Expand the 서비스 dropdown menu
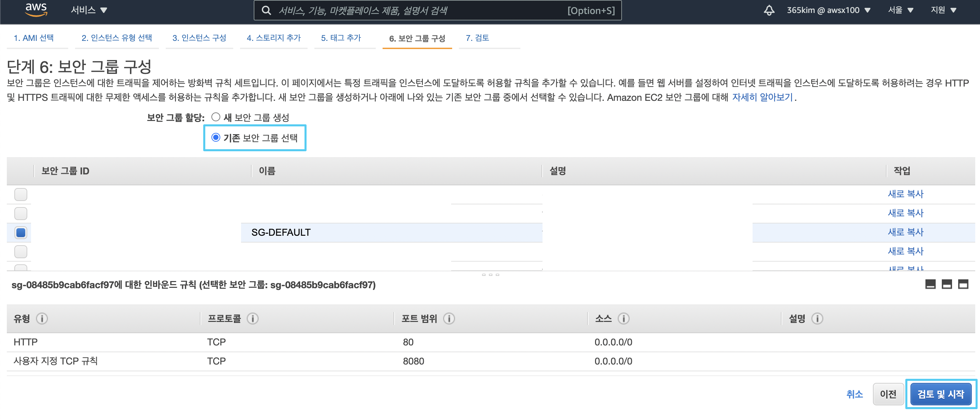The image size is (980, 419). pyautogui.click(x=89, y=10)
